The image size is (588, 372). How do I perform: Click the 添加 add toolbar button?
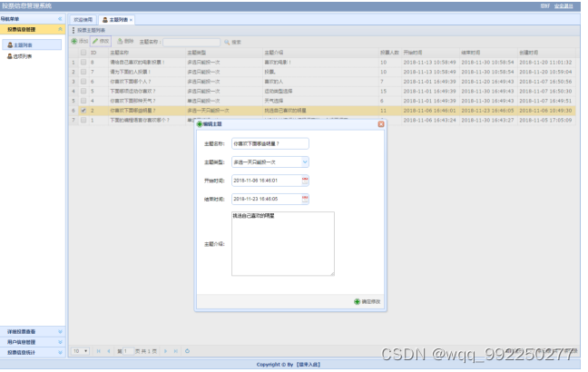pos(80,41)
